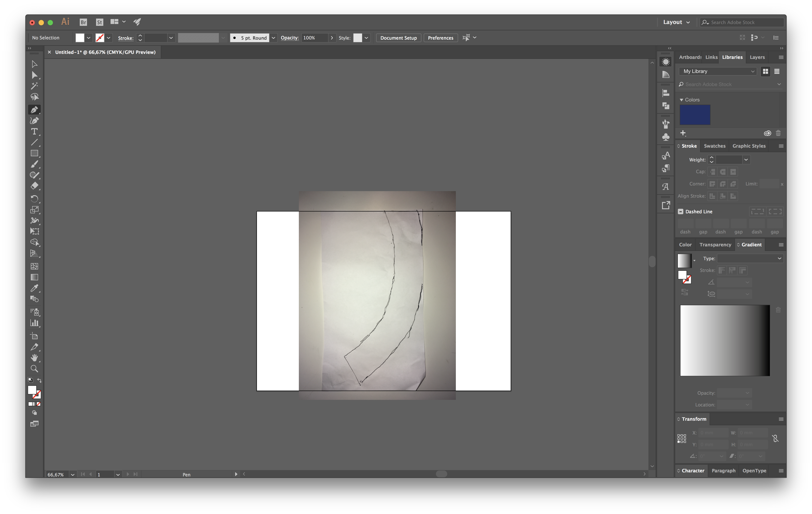Open the zoom level dropdown

[72, 474]
